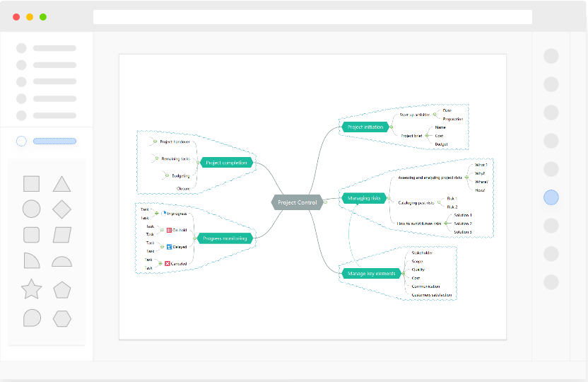Select the Progress monitoring topic node
Image resolution: width=588 pixels, height=382 pixels.
click(x=225, y=238)
